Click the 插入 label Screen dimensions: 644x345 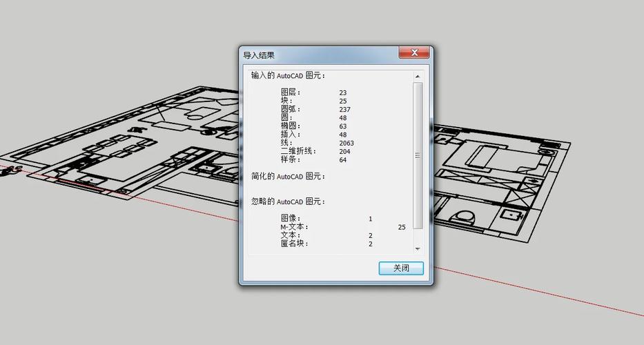(291, 135)
